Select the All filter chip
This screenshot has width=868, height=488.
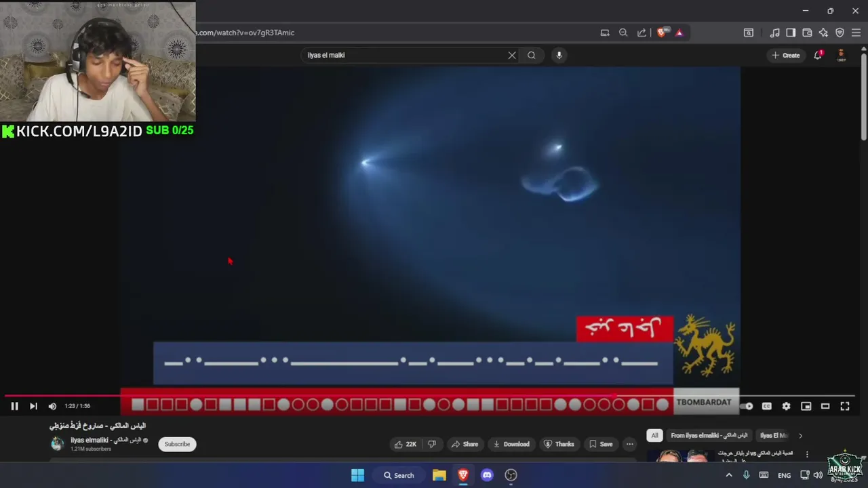(x=654, y=435)
